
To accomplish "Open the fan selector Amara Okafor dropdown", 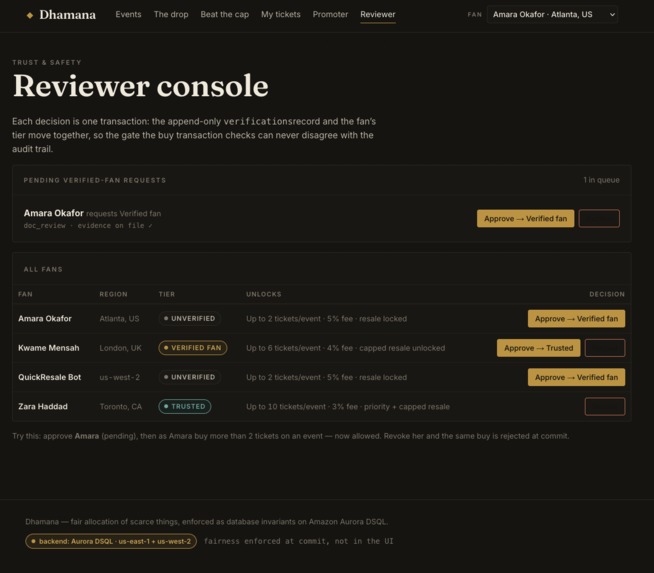I will [x=552, y=15].
